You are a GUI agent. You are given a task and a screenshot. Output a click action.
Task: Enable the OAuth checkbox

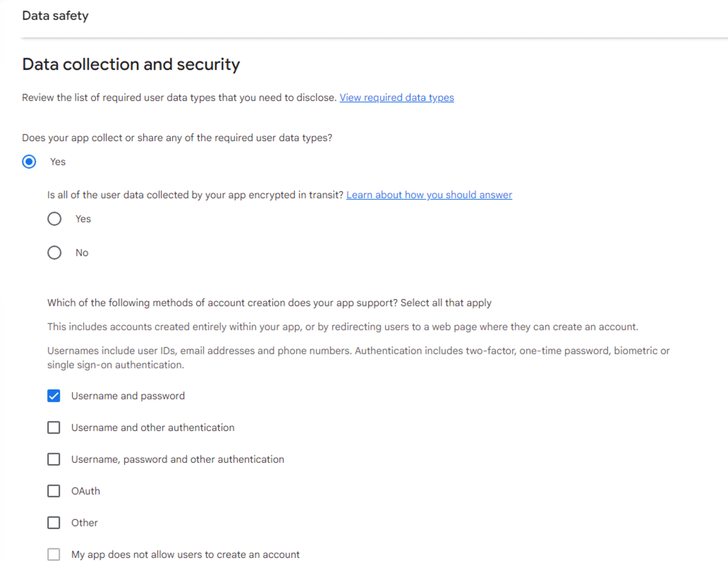tap(54, 492)
